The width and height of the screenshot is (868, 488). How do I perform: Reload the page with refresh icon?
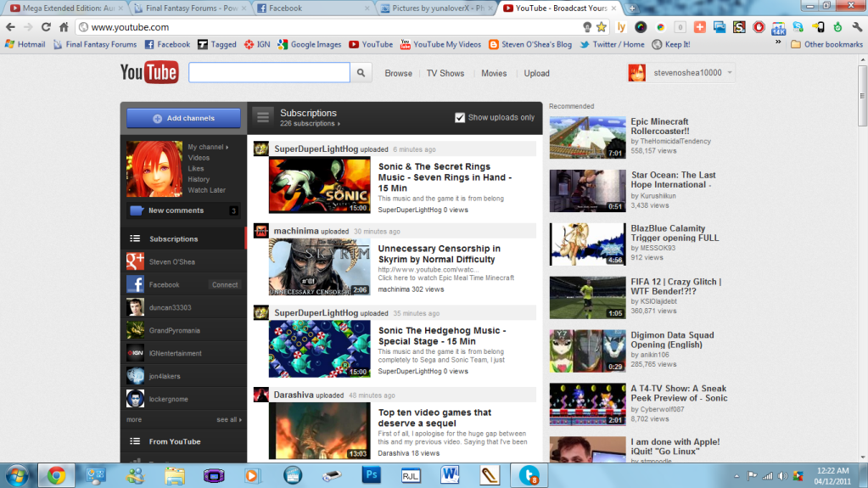coord(46,26)
